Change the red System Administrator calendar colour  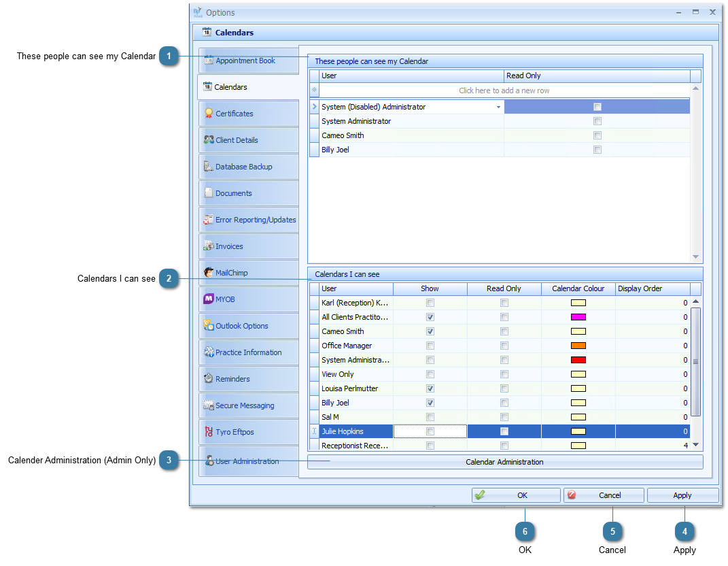tap(578, 360)
